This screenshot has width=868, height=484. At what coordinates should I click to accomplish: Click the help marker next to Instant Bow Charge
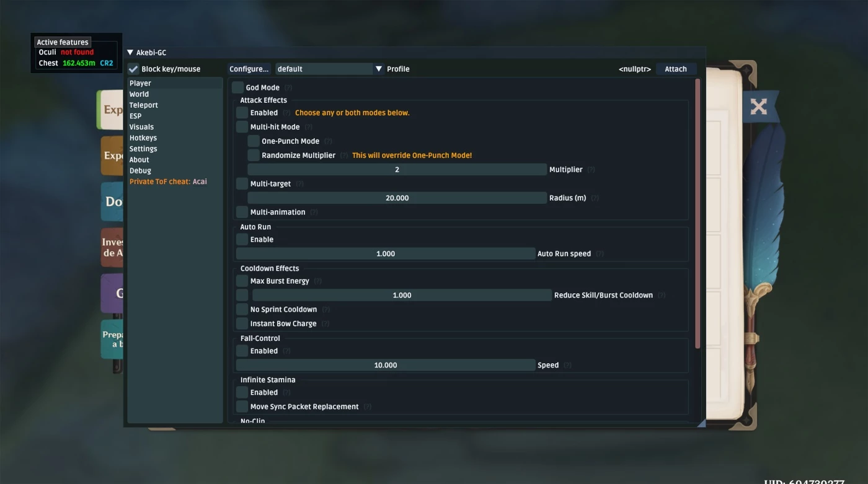[x=325, y=324]
